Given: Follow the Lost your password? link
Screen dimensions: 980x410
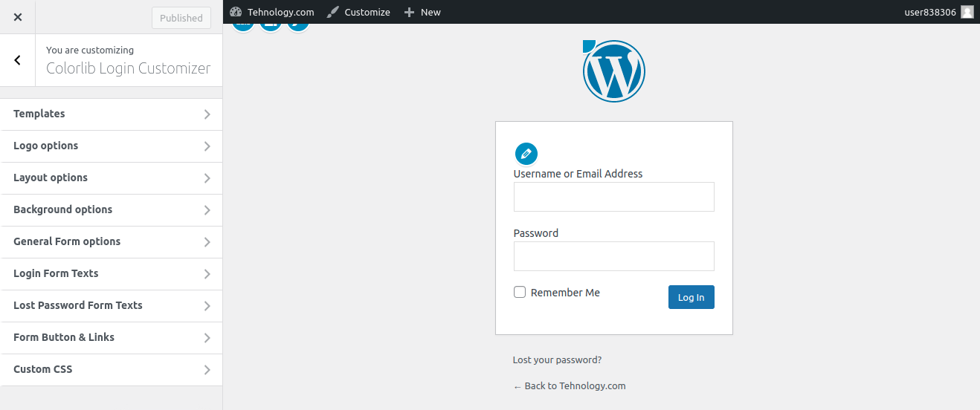Looking at the screenshot, I should (x=557, y=360).
